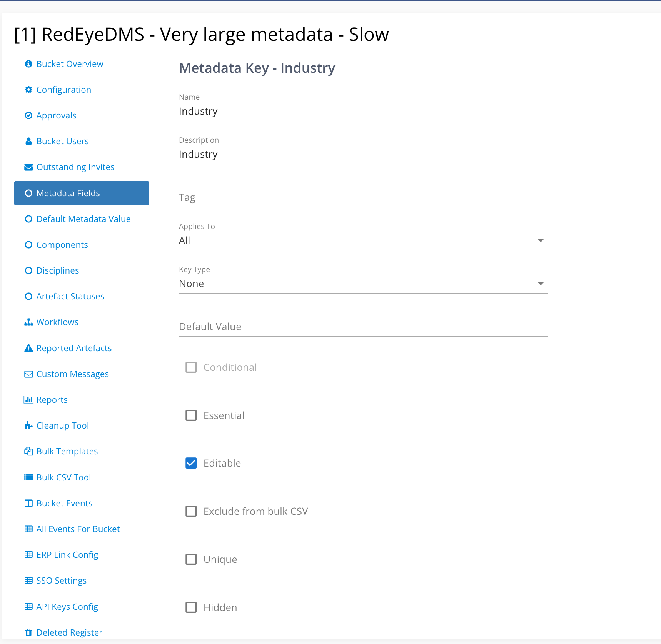
Task: Click the SSO Settings table icon
Action: point(28,581)
